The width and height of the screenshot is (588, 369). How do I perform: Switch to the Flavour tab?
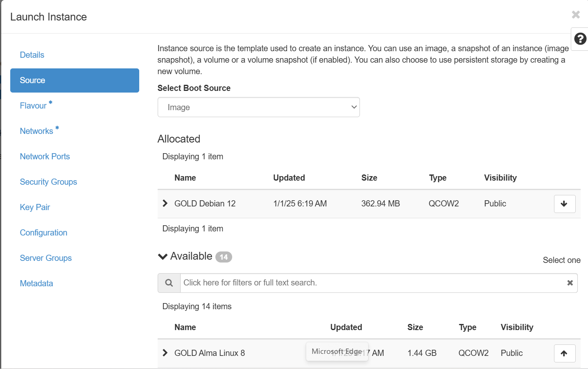[x=33, y=106]
